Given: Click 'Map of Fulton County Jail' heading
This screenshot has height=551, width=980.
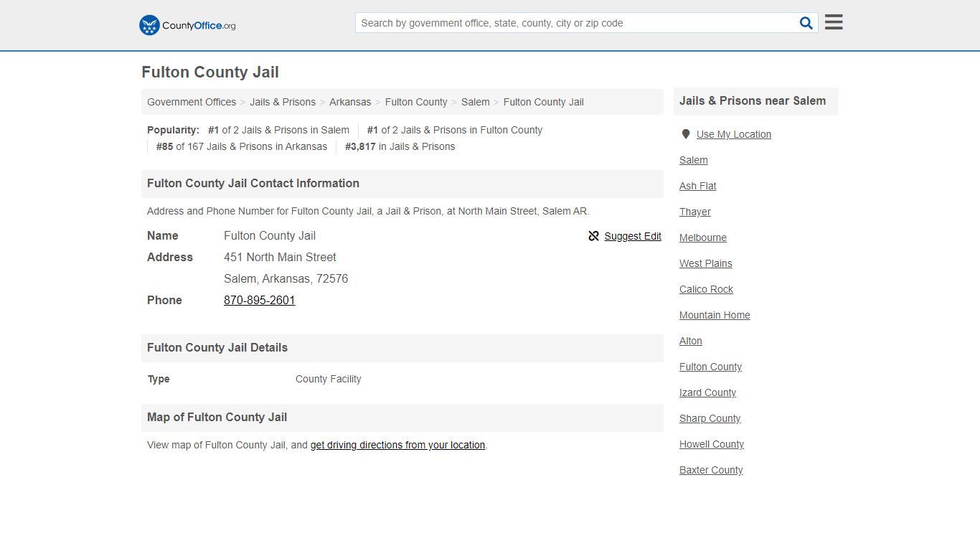Looking at the screenshot, I should (217, 417).
